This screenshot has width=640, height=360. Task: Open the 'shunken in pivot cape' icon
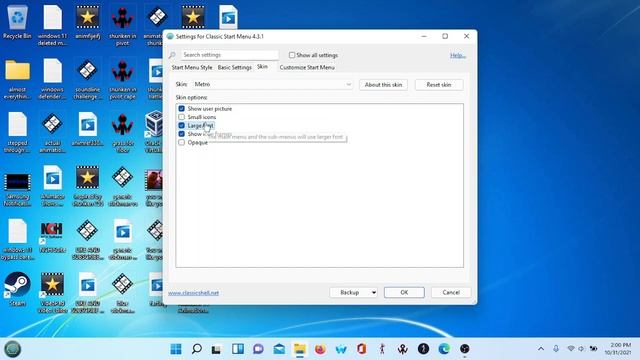click(x=122, y=79)
